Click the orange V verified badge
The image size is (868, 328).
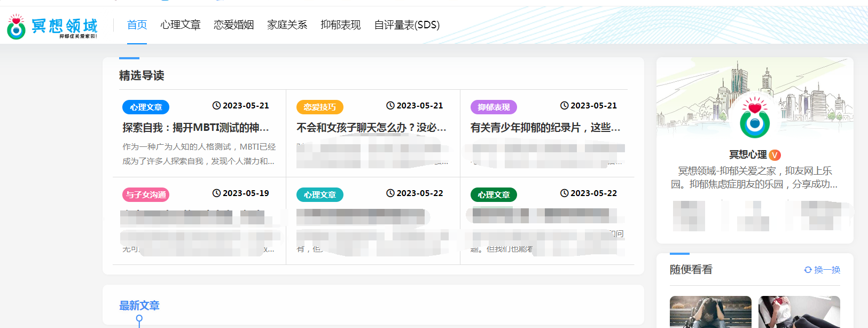click(x=775, y=155)
